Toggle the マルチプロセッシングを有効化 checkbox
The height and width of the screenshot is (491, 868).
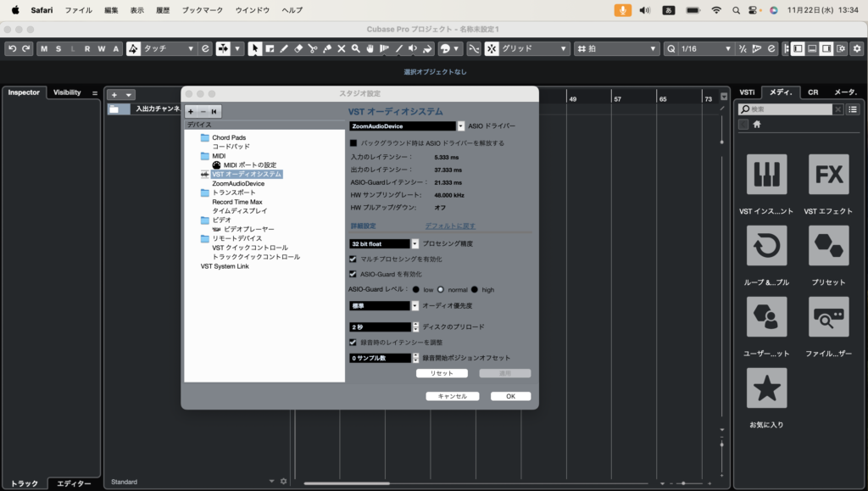[x=353, y=259]
